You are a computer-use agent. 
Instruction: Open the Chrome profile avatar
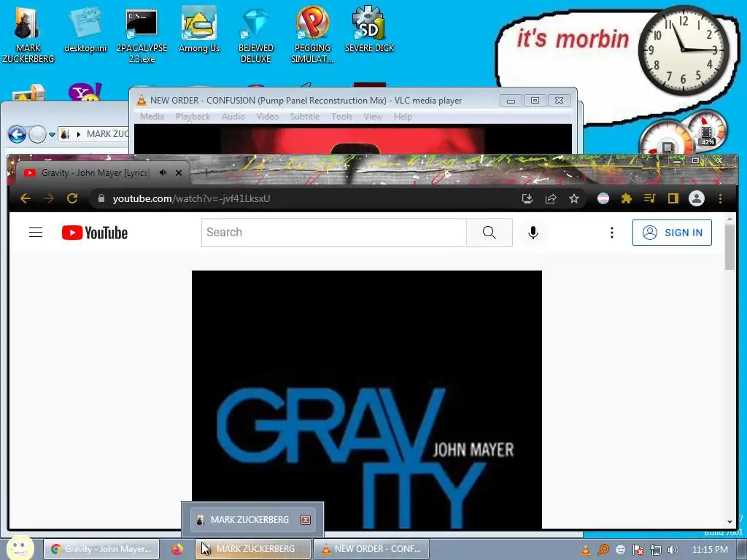pyautogui.click(x=697, y=198)
